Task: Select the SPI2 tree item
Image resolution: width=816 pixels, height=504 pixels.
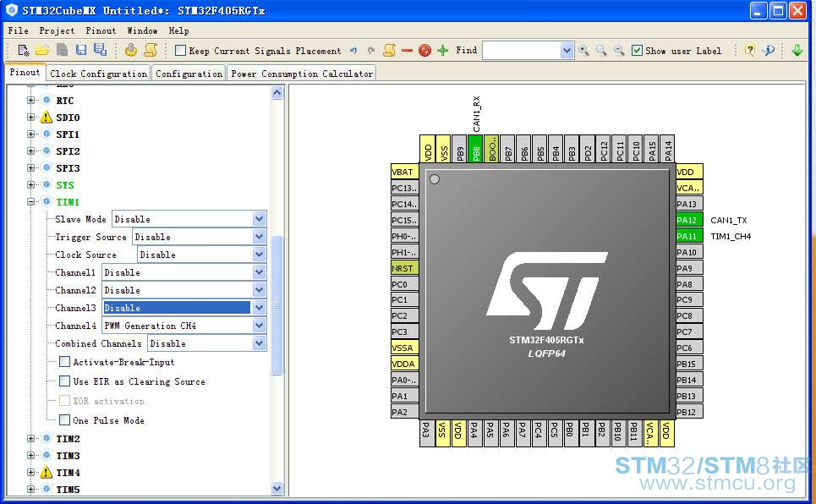Action: 68,151
